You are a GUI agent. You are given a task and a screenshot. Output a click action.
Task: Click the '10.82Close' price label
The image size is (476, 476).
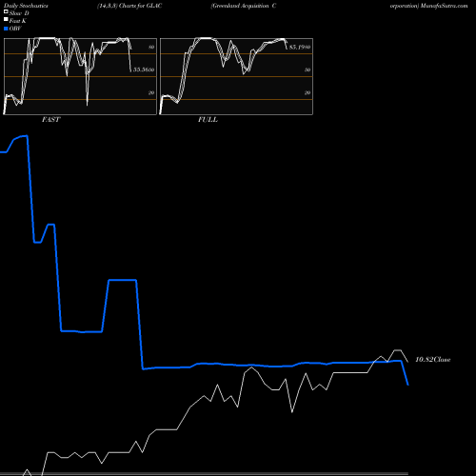[x=433, y=360]
